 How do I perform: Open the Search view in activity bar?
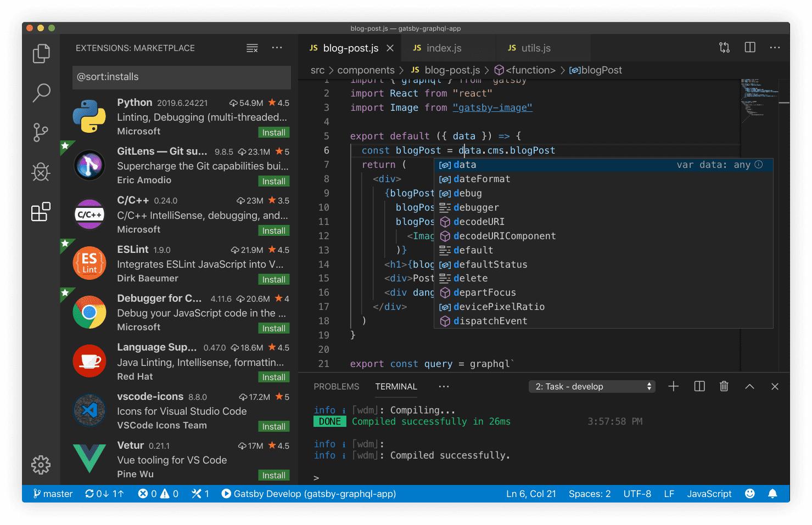[41, 93]
